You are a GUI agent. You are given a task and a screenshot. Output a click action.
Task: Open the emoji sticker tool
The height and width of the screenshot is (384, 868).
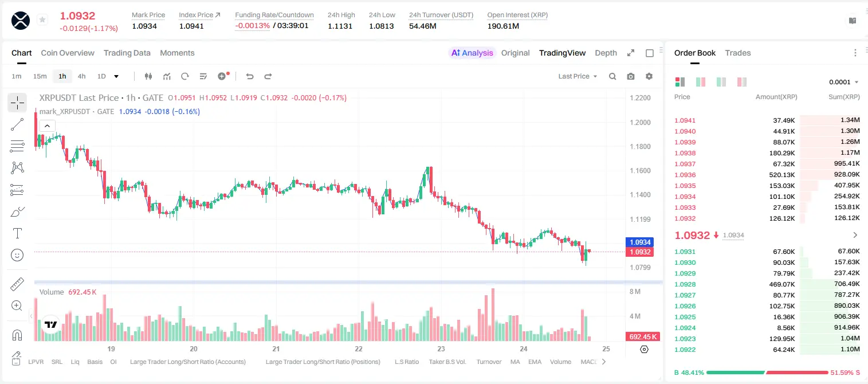[x=17, y=255]
